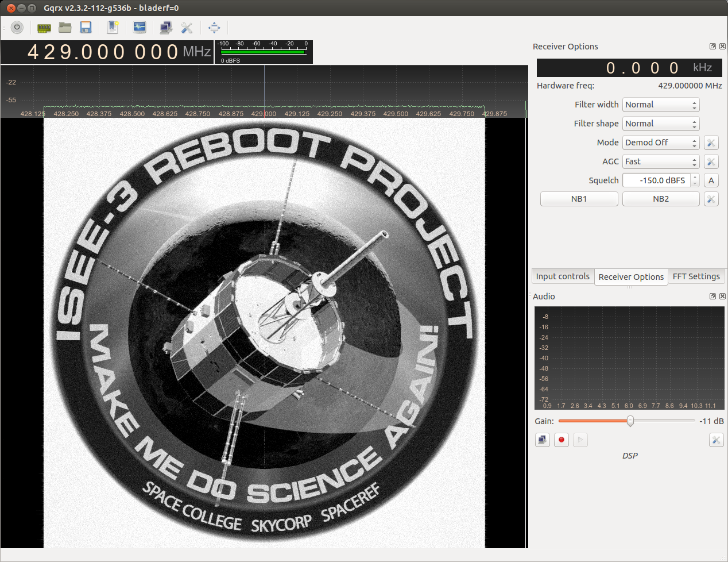Toggle the NB2 noise blanker
This screenshot has width=728, height=562.
[660, 199]
